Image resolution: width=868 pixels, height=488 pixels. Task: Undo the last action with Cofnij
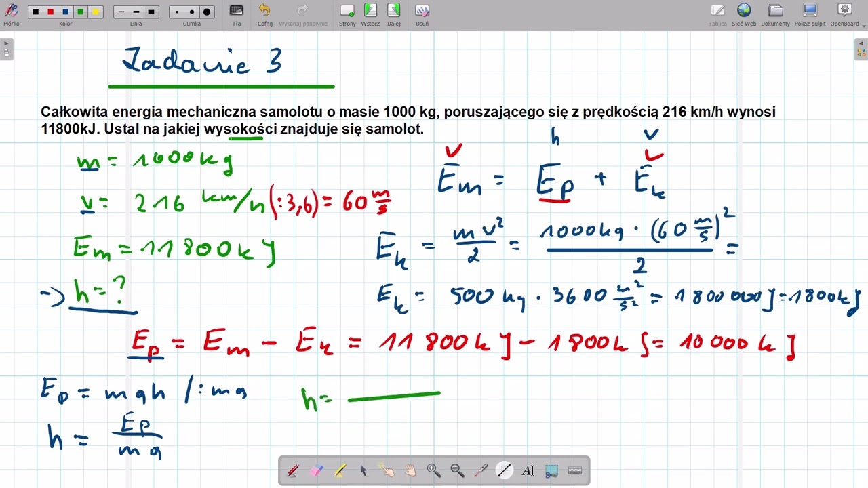click(264, 11)
